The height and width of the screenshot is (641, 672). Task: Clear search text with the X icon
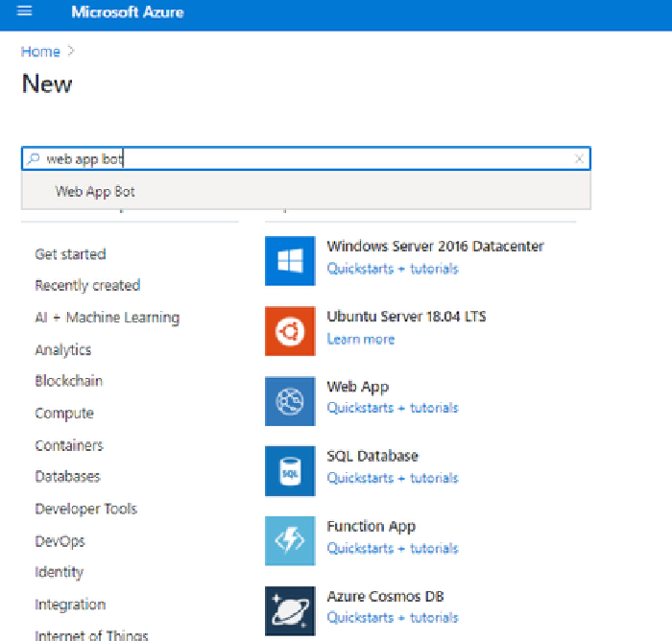(579, 159)
